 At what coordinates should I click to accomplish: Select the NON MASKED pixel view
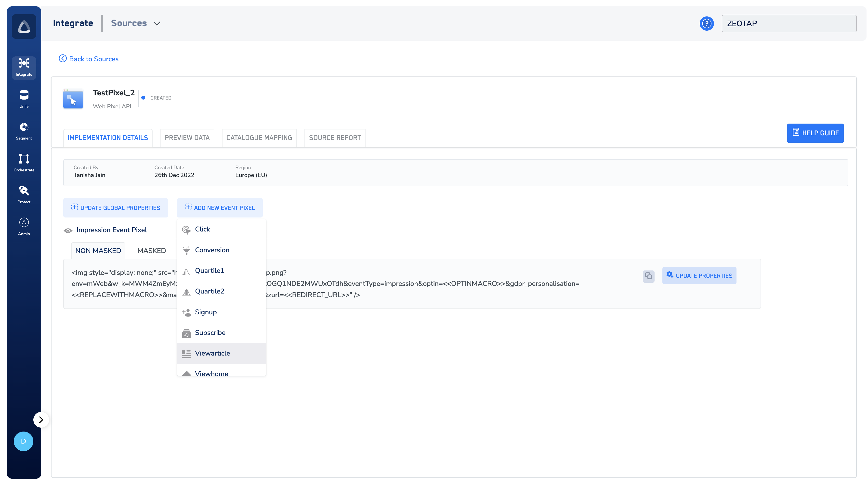(98, 251)
